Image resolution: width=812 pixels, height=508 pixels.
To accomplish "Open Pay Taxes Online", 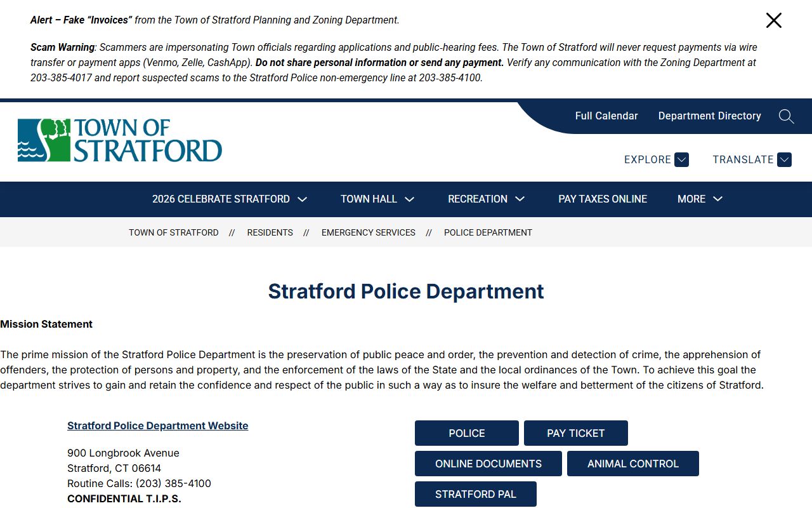I will click(603, 199).
